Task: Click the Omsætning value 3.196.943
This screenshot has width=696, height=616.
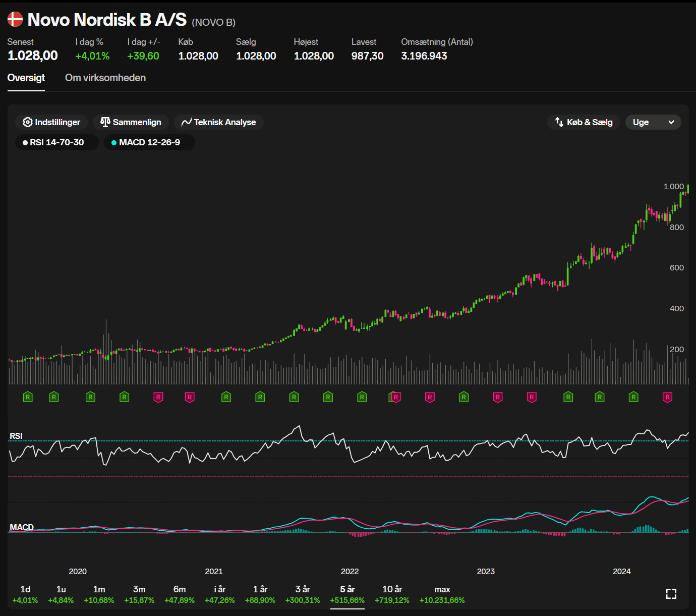Action: point(424,56)
